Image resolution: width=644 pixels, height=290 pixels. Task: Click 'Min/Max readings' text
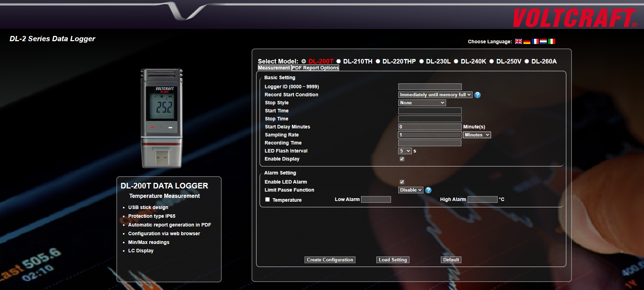(x=148, y=242)
